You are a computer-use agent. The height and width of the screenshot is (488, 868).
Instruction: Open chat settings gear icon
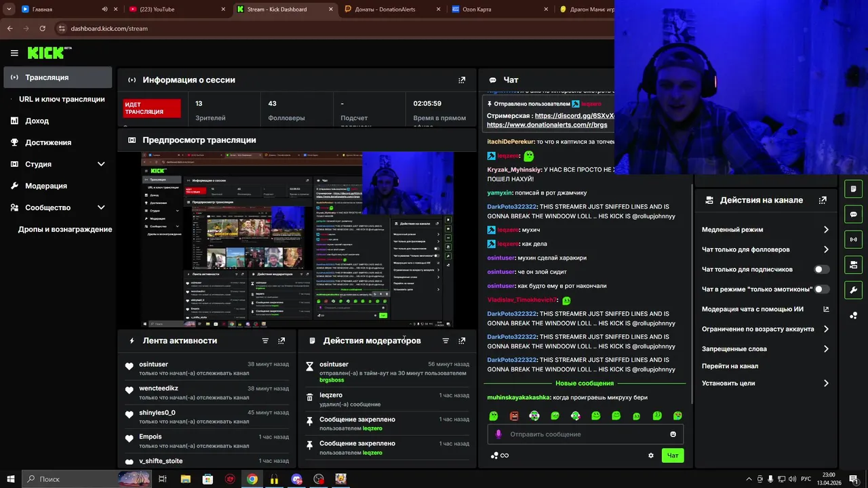651,455
